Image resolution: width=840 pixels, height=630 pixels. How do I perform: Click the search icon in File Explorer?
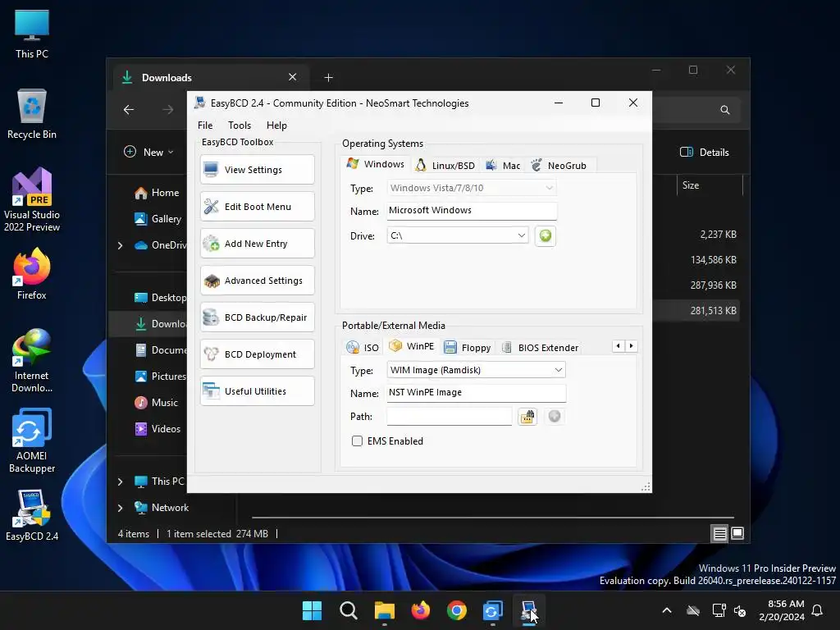725,110
